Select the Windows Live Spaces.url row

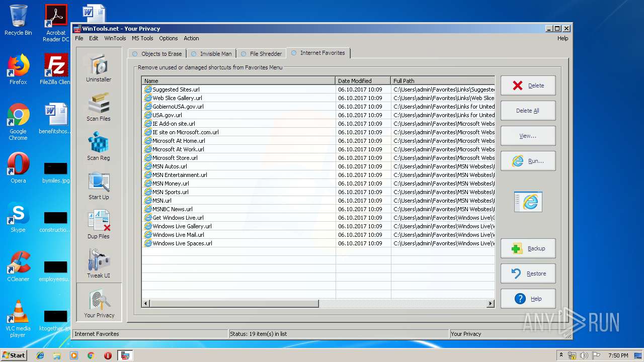[x=318, y=243]
